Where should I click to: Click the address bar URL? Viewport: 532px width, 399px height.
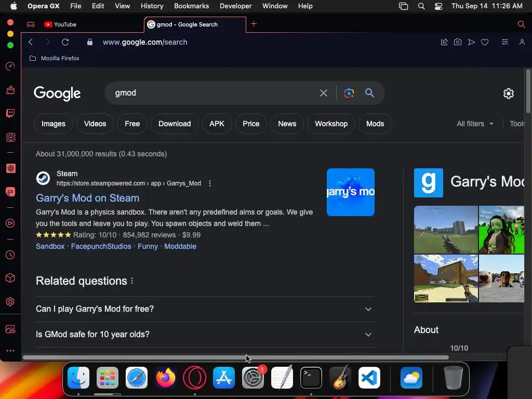coord(145,42)
